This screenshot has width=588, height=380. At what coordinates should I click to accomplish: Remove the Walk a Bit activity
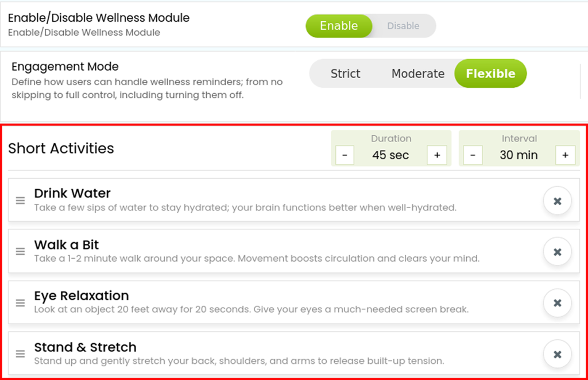click(x=557, y=252)
